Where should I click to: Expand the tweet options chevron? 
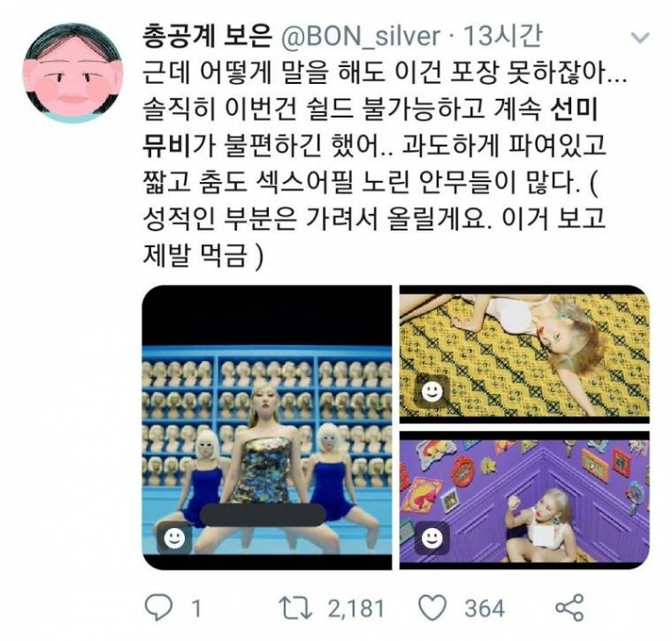pyautogui.click(x=640, y=38)
